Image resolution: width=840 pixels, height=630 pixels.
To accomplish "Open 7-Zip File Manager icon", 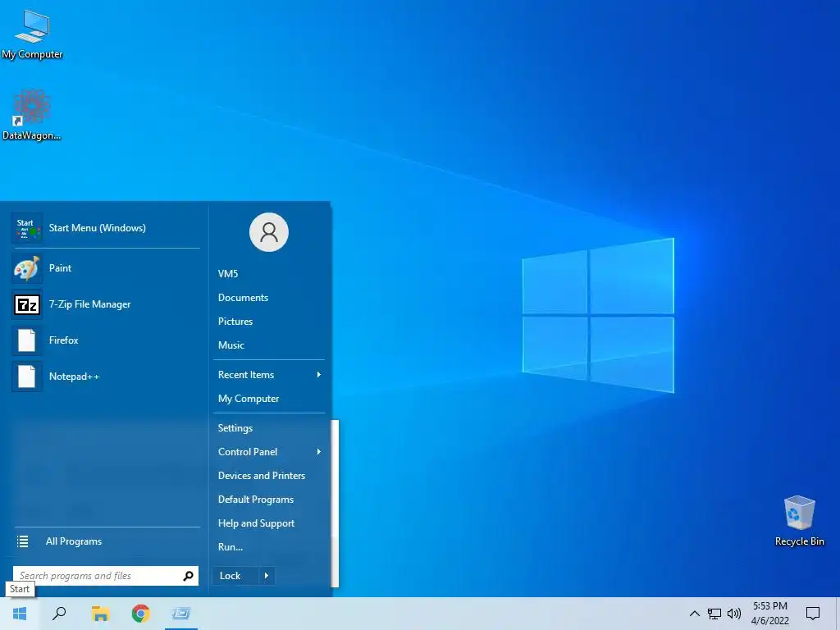I will click(27, 304).
